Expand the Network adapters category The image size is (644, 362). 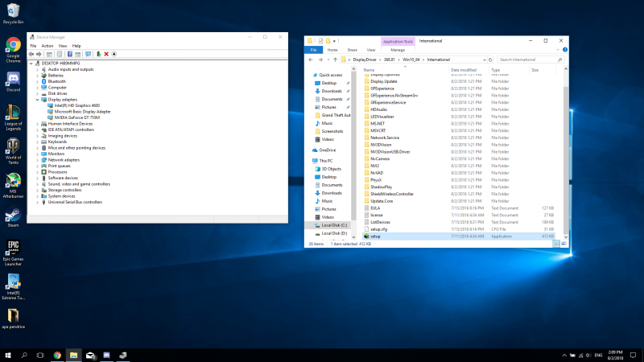(x=38, y=159)
